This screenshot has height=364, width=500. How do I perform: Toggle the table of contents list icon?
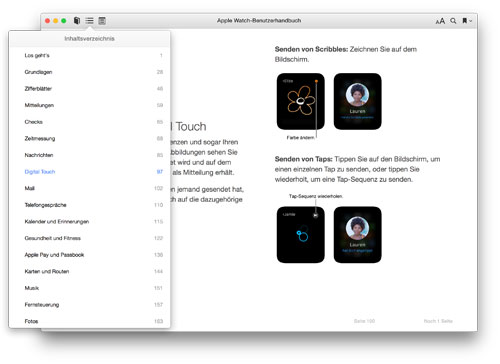click(x=89, y=21)
